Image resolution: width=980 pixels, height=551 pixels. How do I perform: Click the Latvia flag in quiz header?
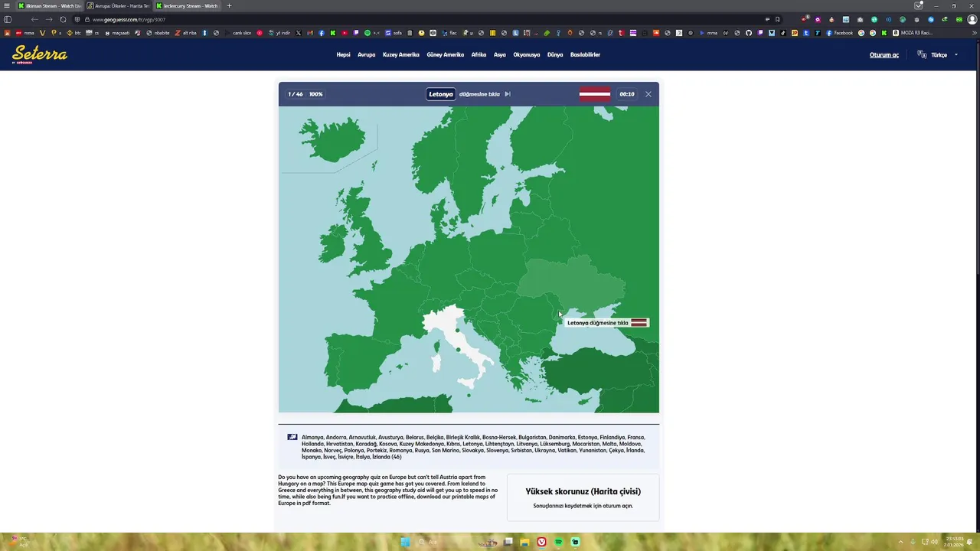(x=595, y=94)
